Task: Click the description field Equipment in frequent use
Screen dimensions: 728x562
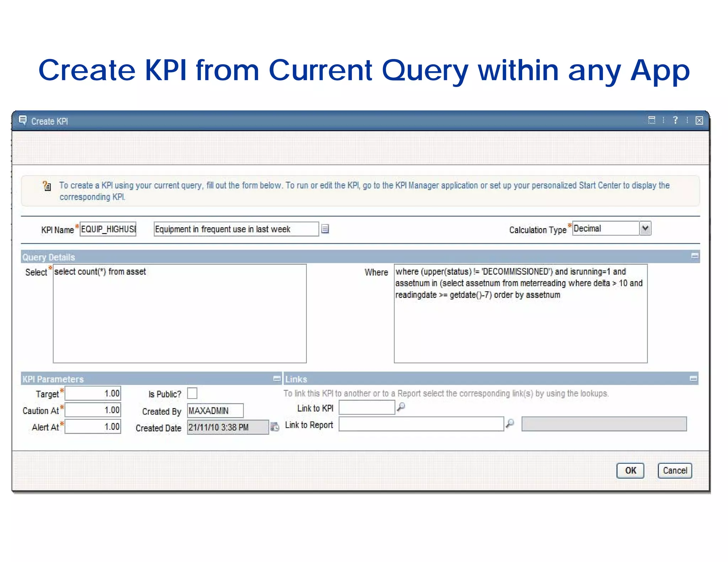Action: [236, 229]
